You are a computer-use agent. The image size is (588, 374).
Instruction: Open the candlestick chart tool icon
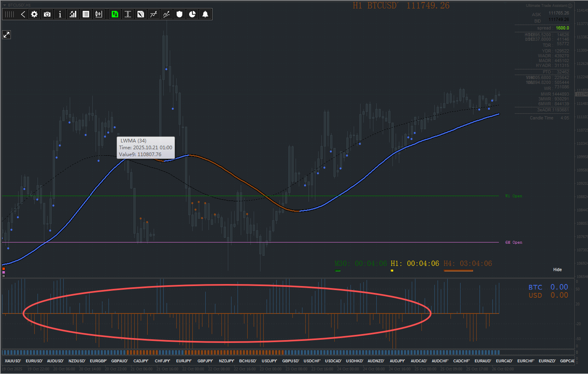point(99,14)
